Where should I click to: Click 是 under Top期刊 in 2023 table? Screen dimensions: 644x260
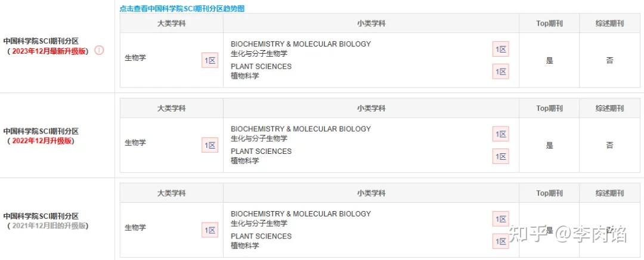pos(550,61)
